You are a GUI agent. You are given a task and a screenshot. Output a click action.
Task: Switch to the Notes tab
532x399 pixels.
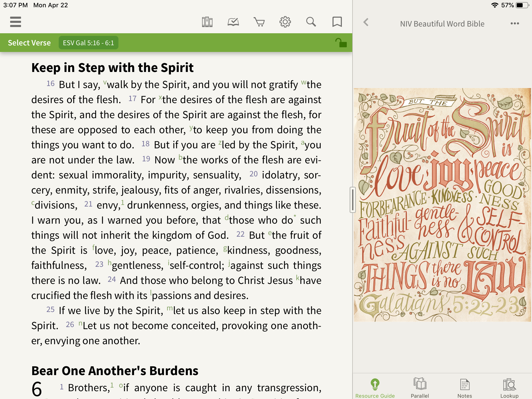click(465, 388)
